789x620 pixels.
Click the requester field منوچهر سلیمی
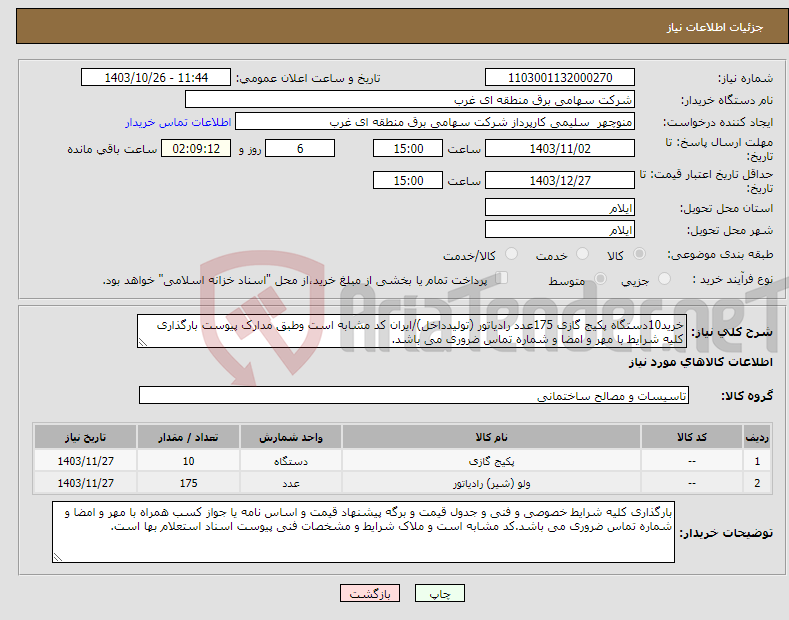tap(435, 122)
